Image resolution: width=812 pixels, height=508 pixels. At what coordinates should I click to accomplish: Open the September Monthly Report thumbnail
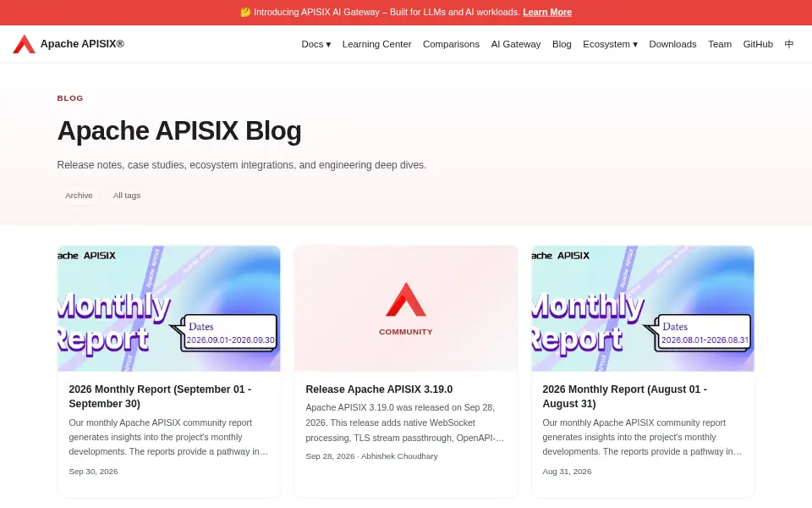tap(169, 308)
